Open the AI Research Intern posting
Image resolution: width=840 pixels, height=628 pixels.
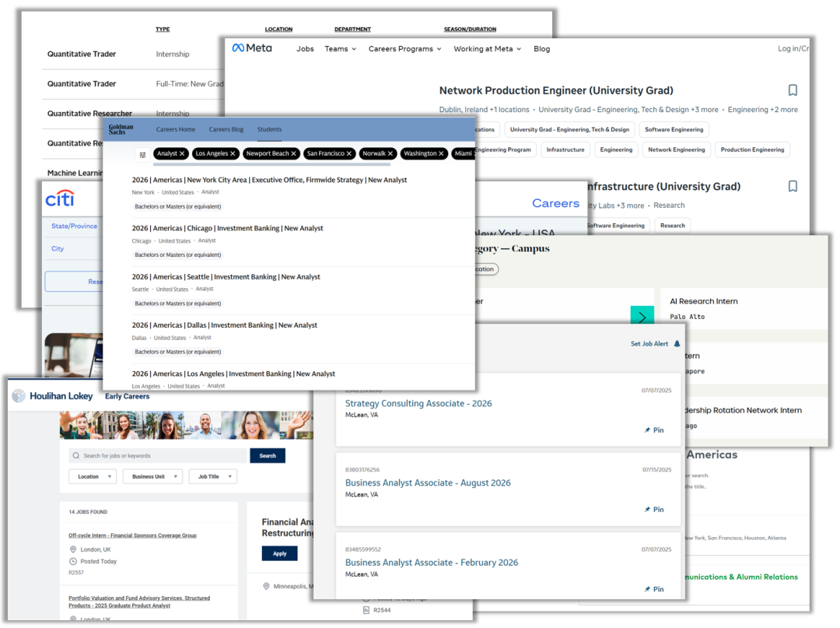(703, 301)
